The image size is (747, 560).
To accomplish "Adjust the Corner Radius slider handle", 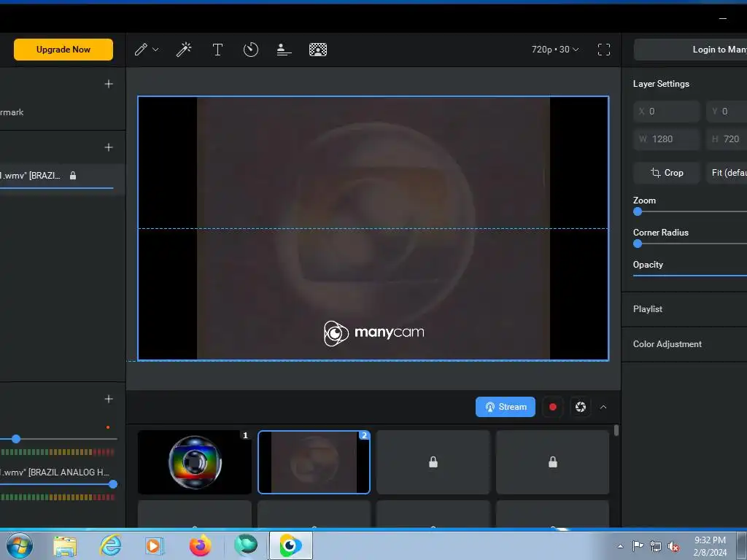I will [x=638, y=244].
